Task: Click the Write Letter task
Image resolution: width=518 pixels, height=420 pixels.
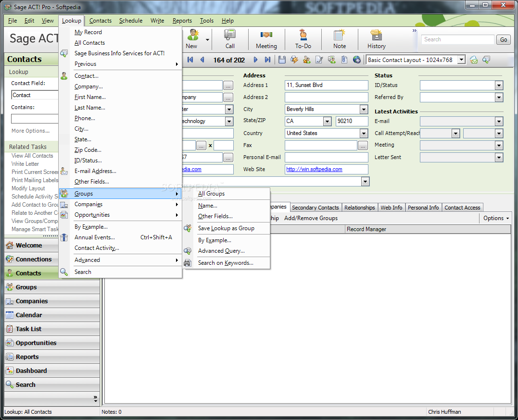Action: (25, 164)
